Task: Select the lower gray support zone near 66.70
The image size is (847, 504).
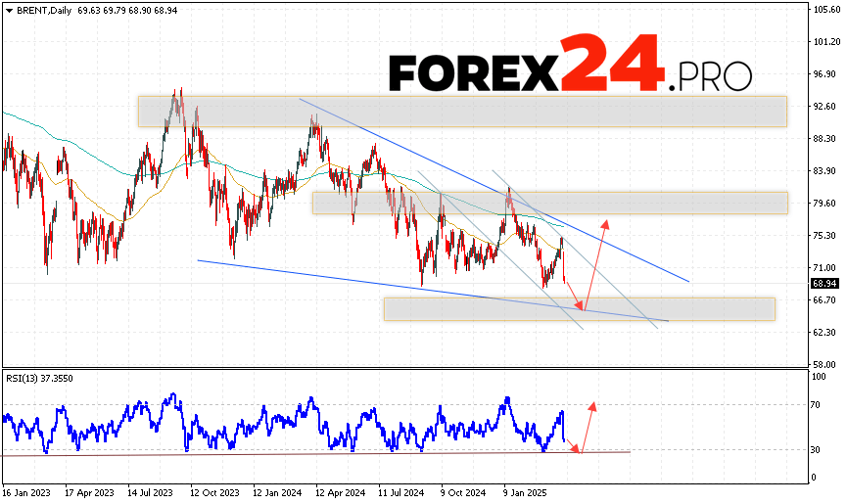Action: click(578, 308)
